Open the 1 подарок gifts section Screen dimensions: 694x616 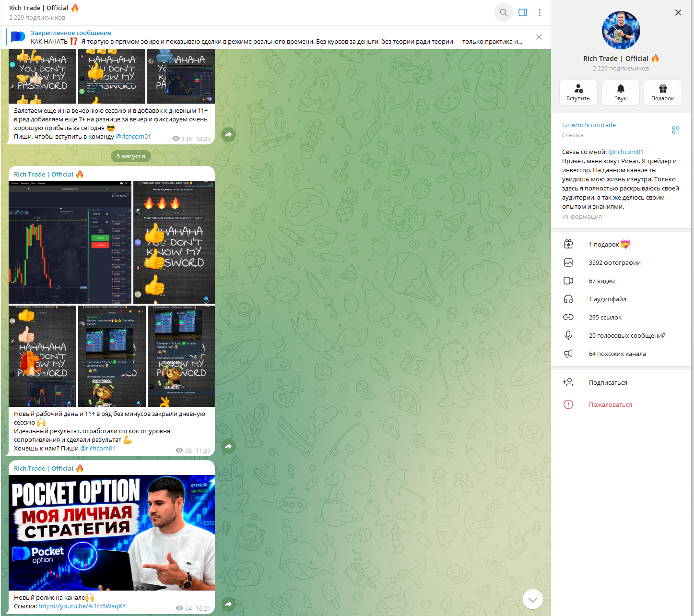[621, 244]
